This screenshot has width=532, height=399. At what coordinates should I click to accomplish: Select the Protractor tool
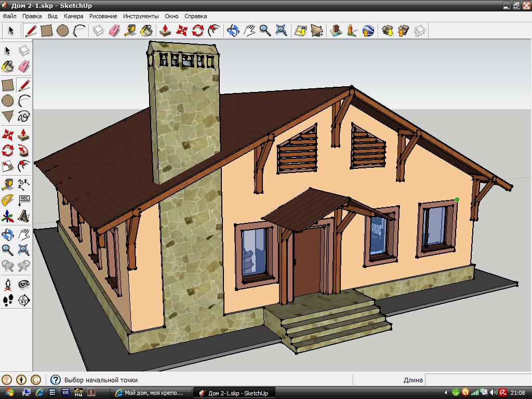click(x=8, y=200)
